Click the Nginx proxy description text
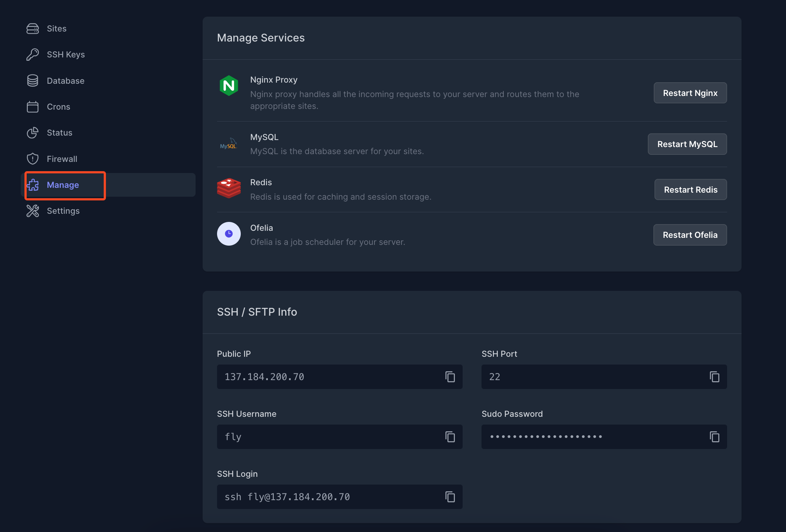The height and width of the screenshot is (532, 786). click(415, 100)
